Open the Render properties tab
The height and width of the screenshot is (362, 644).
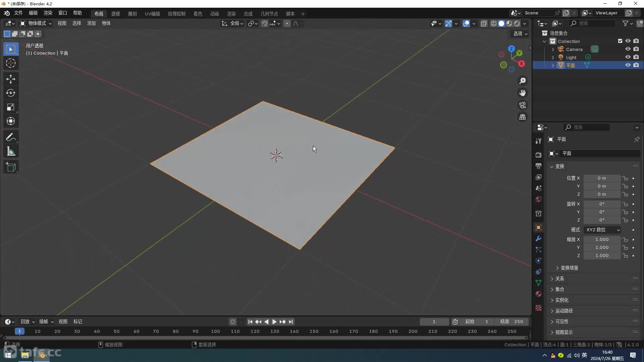pos(538,155)
